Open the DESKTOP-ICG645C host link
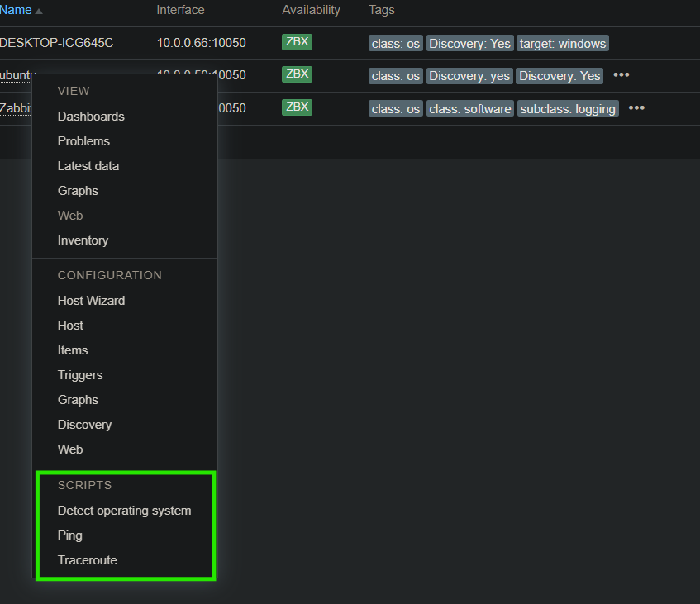This screenshot has height=604, width=700. tap(56, 43)
